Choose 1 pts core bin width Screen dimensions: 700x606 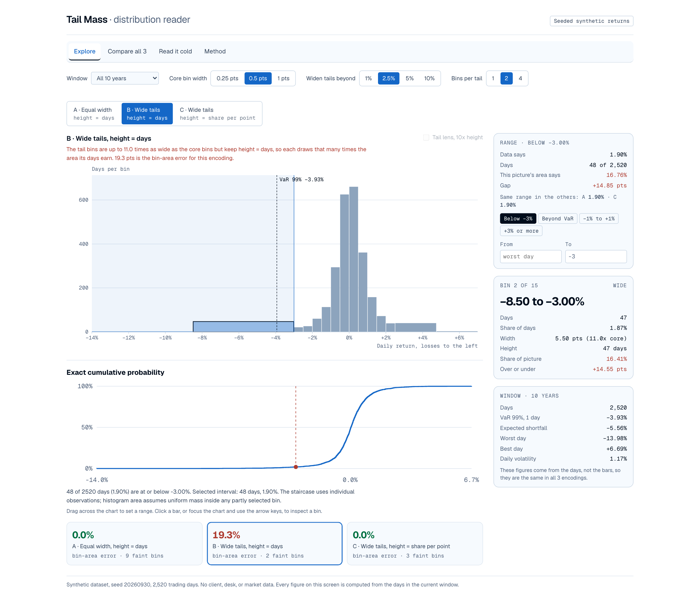pyautogui.click(x=283, y=79)
